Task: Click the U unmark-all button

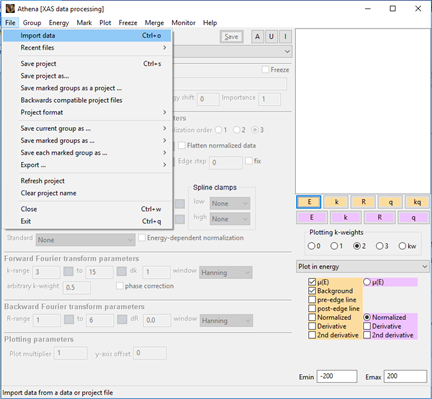Action: 271,37
